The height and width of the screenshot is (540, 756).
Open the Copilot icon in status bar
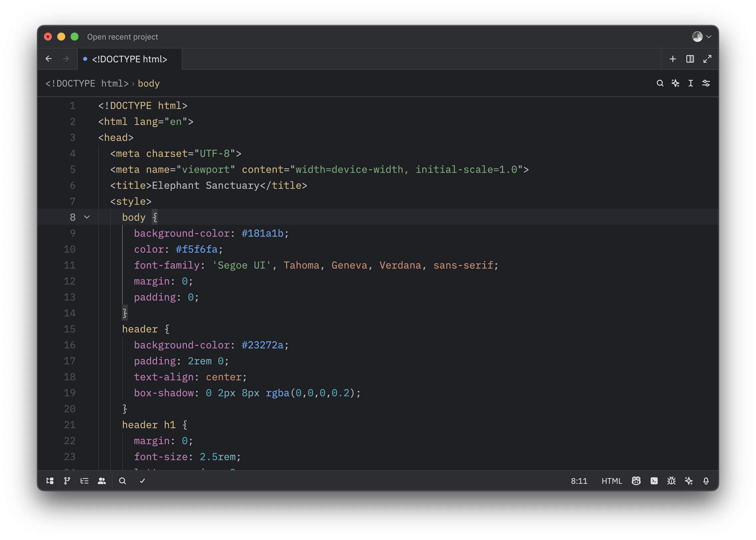(x=636, y=481)
